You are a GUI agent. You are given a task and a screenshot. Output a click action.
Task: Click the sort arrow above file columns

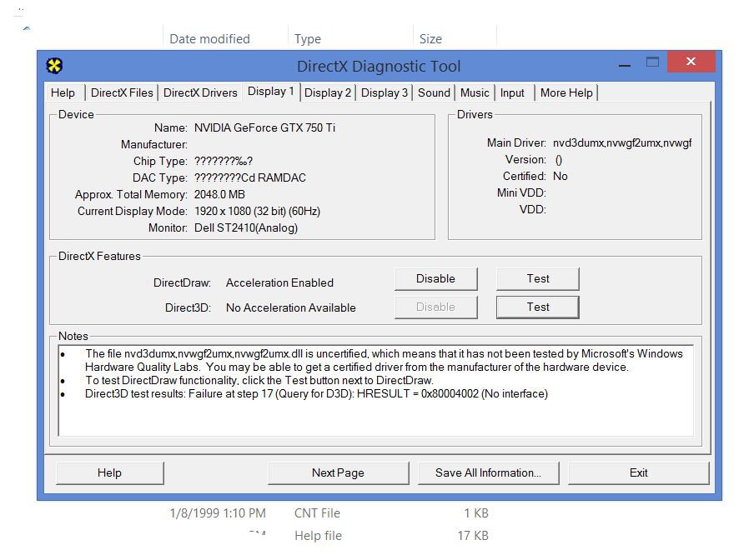[27, 29]
